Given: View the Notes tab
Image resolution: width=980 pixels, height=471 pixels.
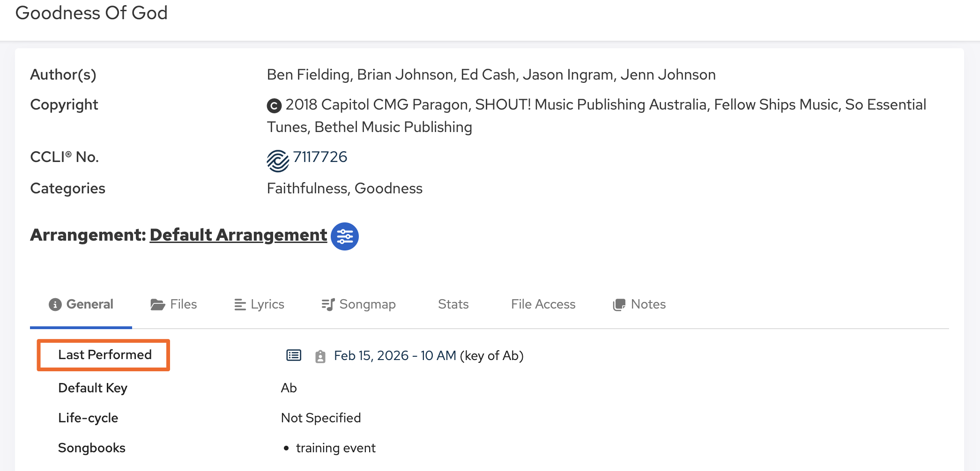Looking at the screenshot, I should (639, 304).
